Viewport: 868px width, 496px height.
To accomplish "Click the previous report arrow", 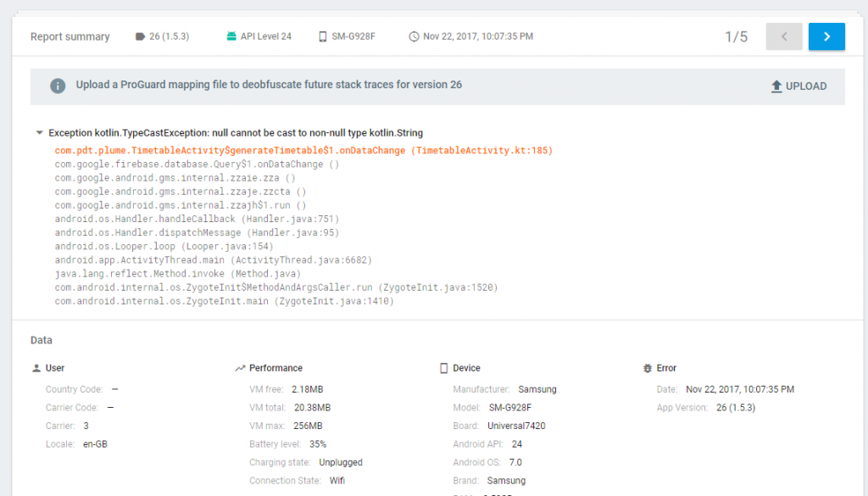I will coord(784,36).
